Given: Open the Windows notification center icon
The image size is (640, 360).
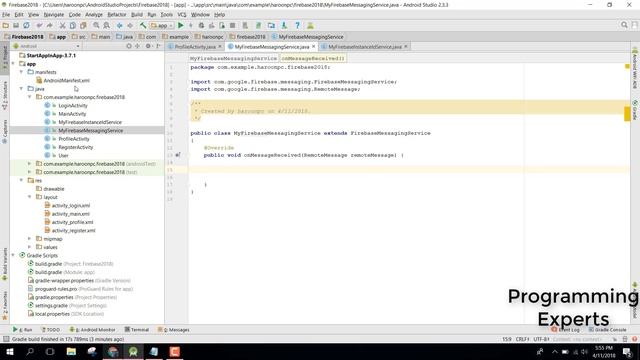Looking at the screenshot, I should [627, 351].
